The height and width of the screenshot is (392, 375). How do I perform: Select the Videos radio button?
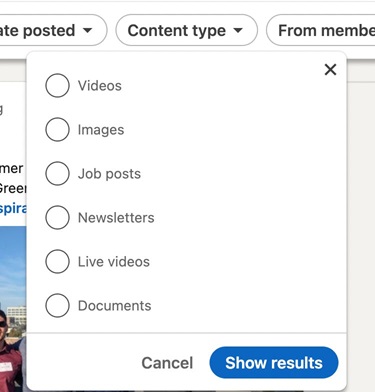[57, 85]
